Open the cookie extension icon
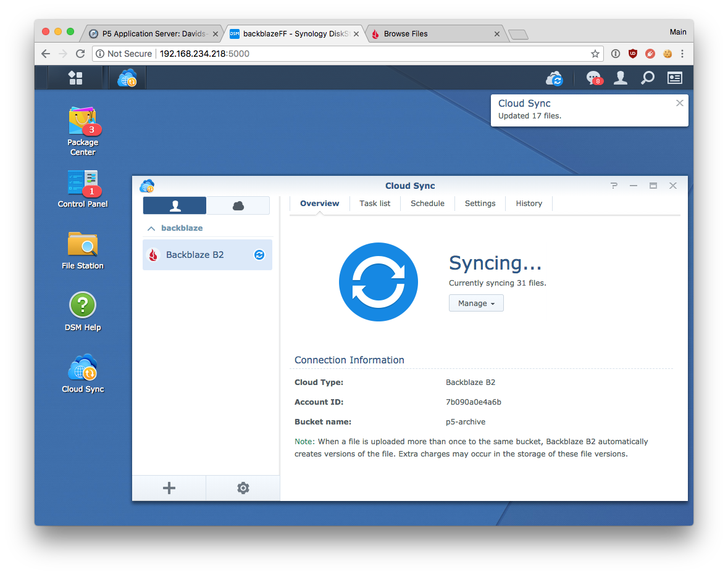 click(667, 54)
